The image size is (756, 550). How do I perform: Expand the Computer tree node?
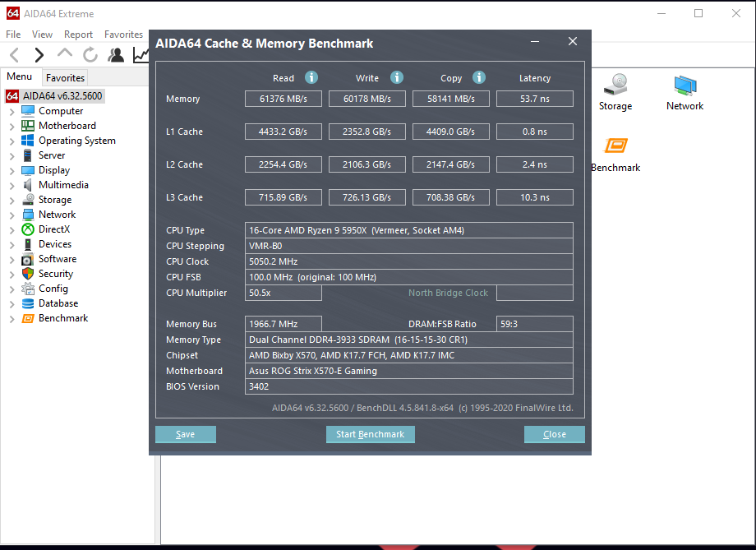click(x=12, y=112)
